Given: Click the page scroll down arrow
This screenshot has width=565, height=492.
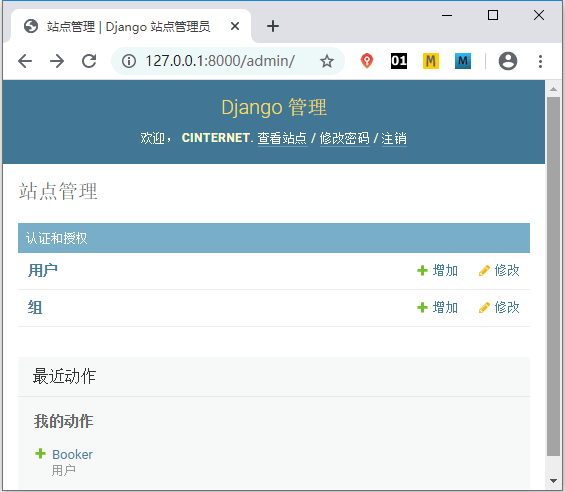Looking at the screenshot, I should 553,480.
